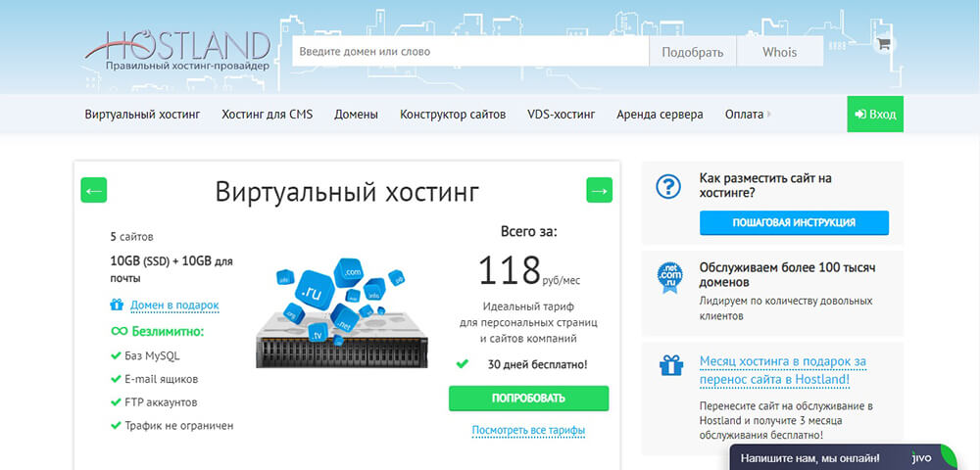The width and height of the screenshot is (980, 470).
Task: Open Аренда сервера menu item
Action: 660,115
